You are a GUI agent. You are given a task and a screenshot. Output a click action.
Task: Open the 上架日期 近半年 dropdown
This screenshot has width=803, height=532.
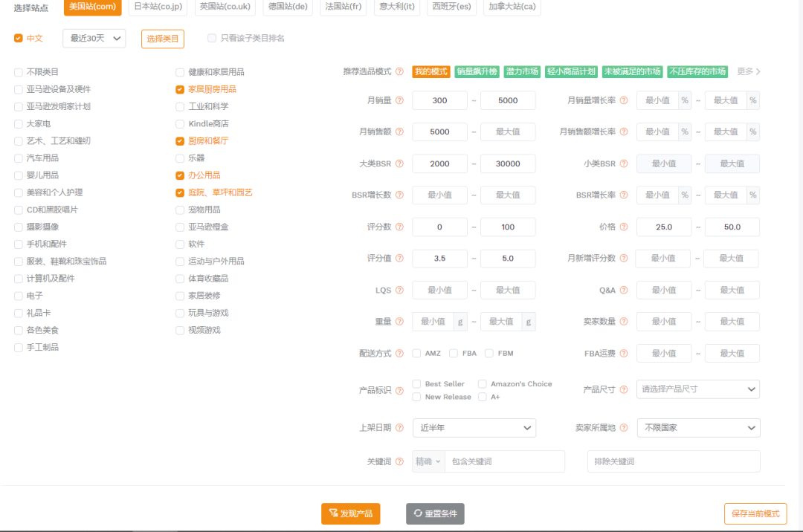[x=474, y=428]
